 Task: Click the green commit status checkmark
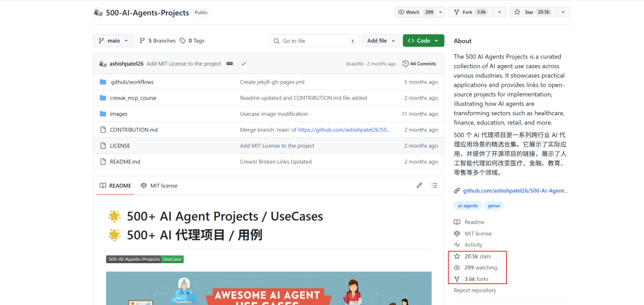[243, 64]
